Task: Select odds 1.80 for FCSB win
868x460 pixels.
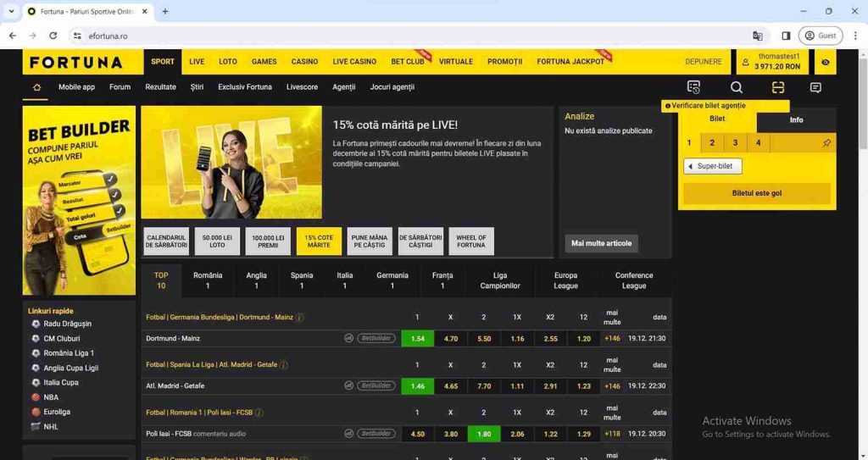Action: pyautogui.click(x=484, y=434)
